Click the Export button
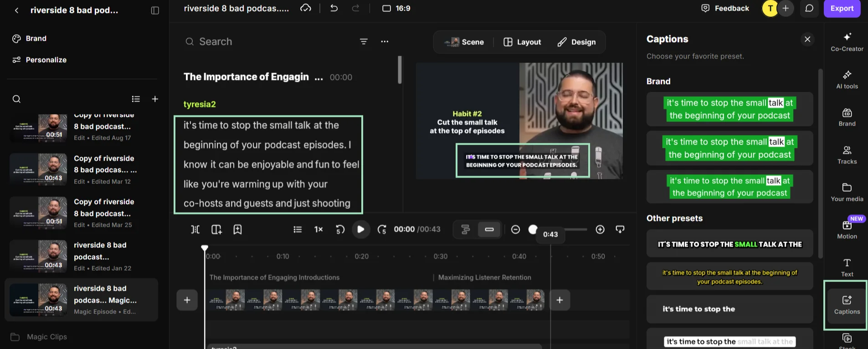This screenshot has height=349, width=868. click(842, 8)
